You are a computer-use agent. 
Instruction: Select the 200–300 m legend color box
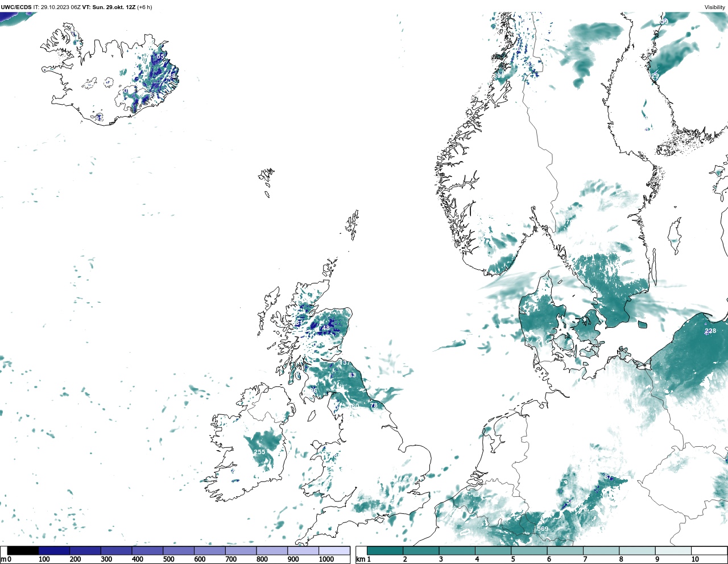coord(85,551)
